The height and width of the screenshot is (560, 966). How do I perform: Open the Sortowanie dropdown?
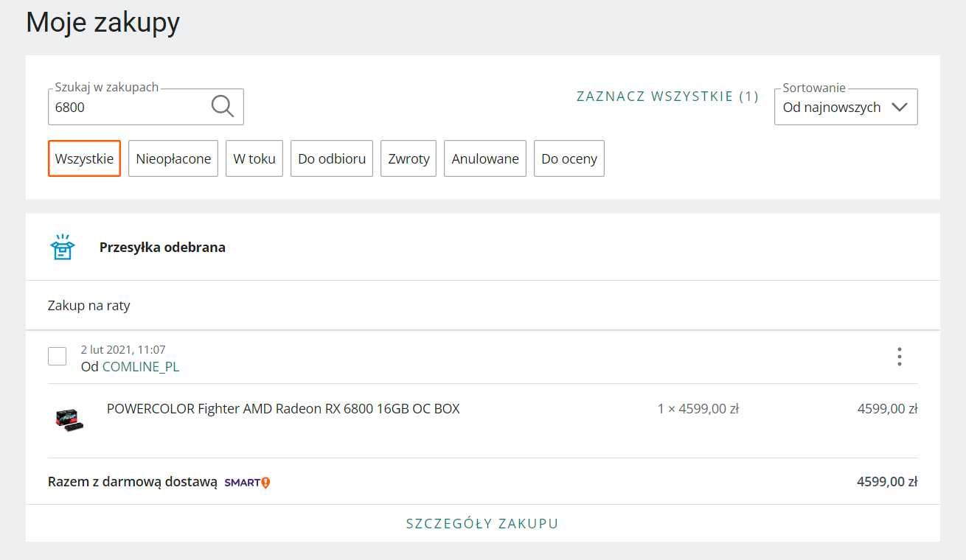point(846,107)
